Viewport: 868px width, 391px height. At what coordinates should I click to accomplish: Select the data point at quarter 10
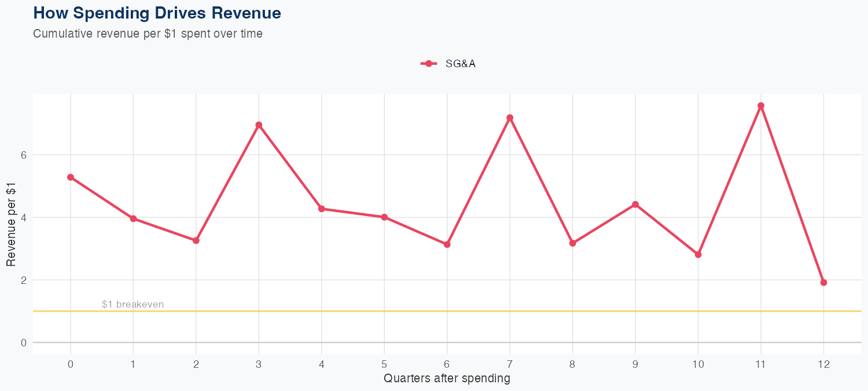698,254
